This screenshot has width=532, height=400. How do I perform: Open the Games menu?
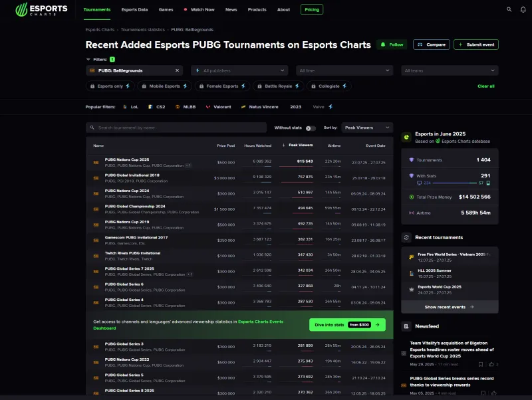pos(166,9)
